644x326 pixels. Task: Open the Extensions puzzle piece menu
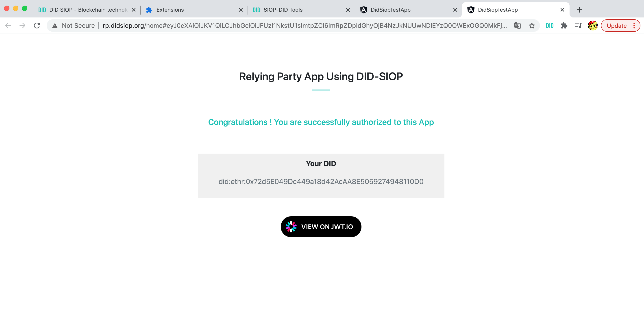click(564, 26)
